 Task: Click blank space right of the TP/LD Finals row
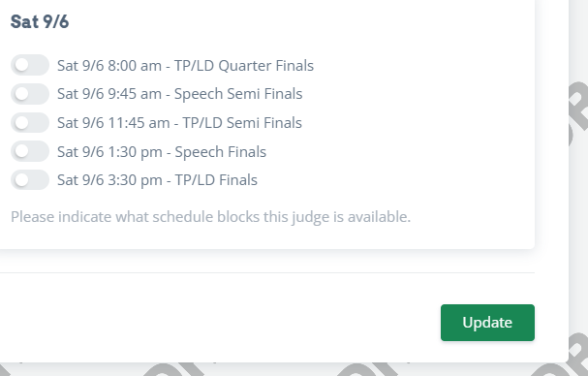393,180
